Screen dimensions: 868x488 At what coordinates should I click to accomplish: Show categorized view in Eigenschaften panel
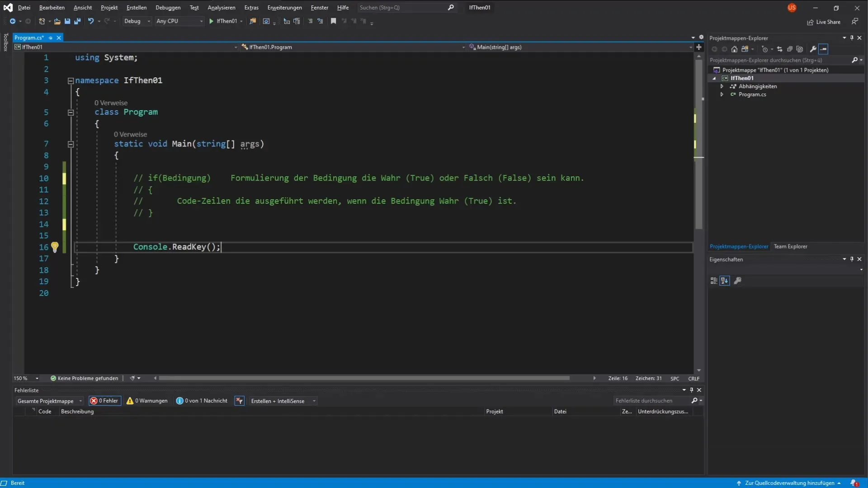pos(714,281)
